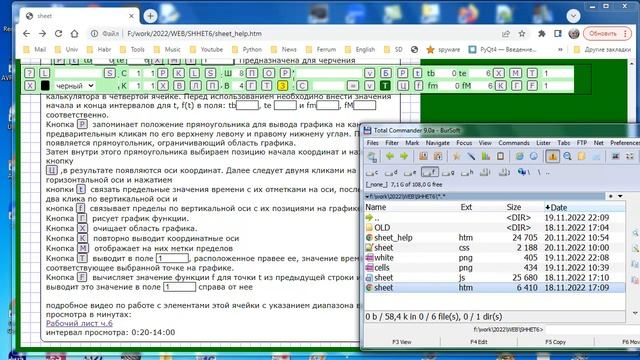Viewport: 640px width, 360px height.
Task: Open the Chrome profile avatar
Action: tap(573, 34)
